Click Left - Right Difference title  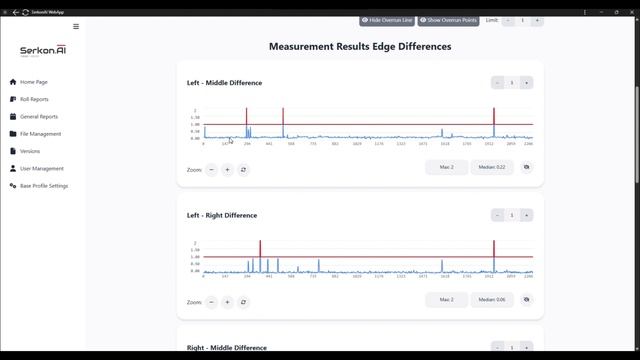pyautogui.click(x=222, y=216)
